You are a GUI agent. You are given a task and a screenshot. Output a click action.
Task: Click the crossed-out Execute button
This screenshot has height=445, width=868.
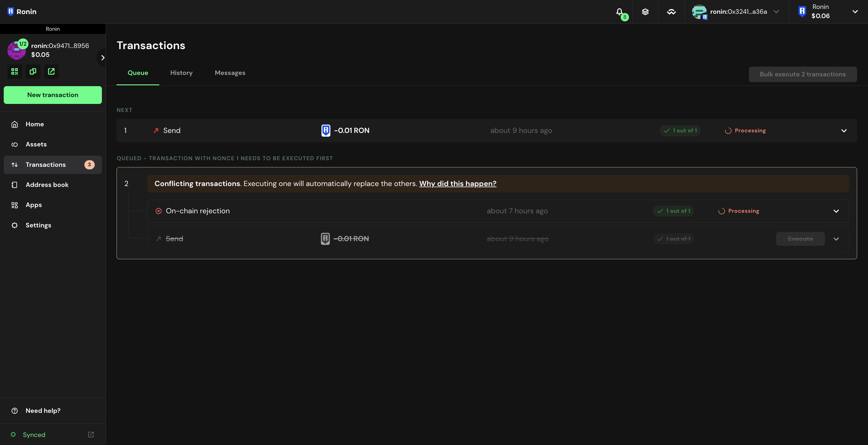(x=800, y=239)
